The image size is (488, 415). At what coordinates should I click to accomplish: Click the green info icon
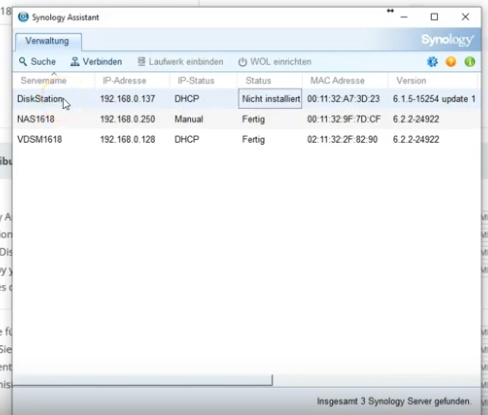470,62
